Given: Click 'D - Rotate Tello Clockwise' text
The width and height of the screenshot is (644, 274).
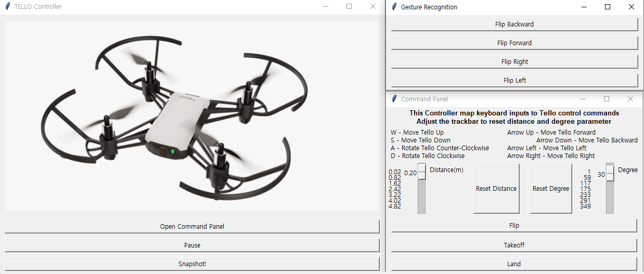Looking at the screenshot, I should point(428,156).
